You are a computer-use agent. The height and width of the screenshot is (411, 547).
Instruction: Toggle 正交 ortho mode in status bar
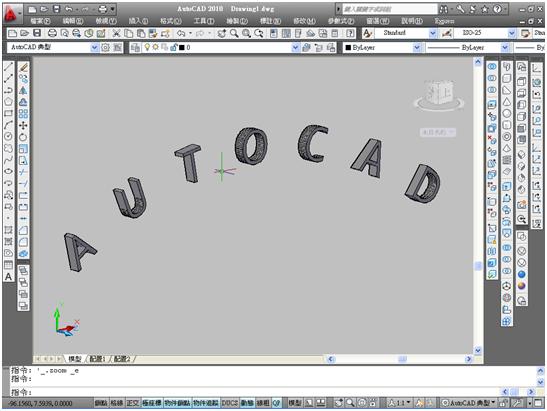133,403
